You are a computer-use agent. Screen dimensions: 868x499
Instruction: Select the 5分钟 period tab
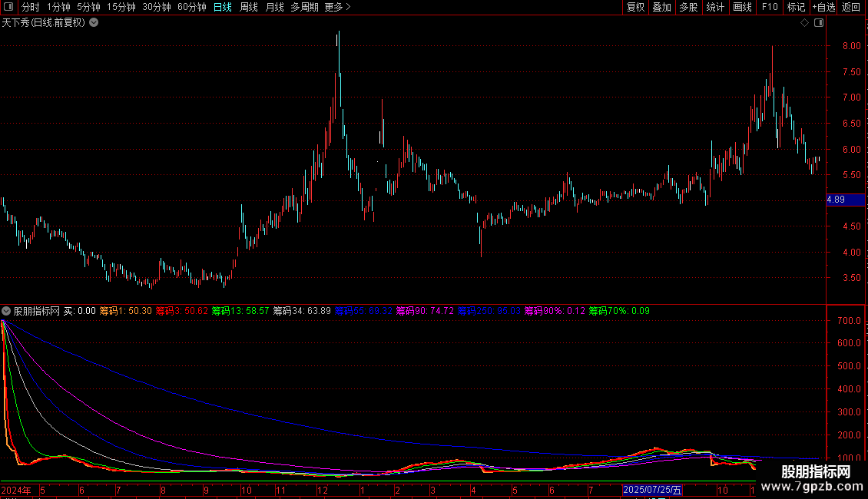pos(88,7)
